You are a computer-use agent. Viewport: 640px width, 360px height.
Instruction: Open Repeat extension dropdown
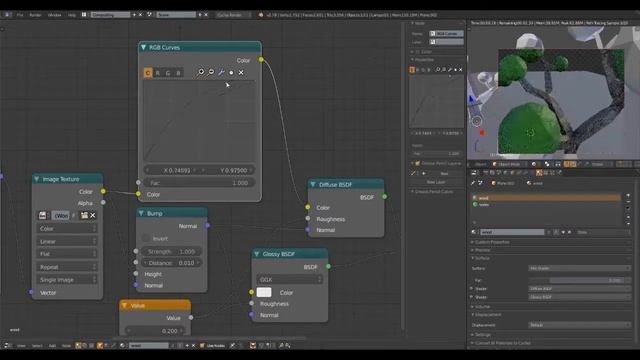point(67,267)
